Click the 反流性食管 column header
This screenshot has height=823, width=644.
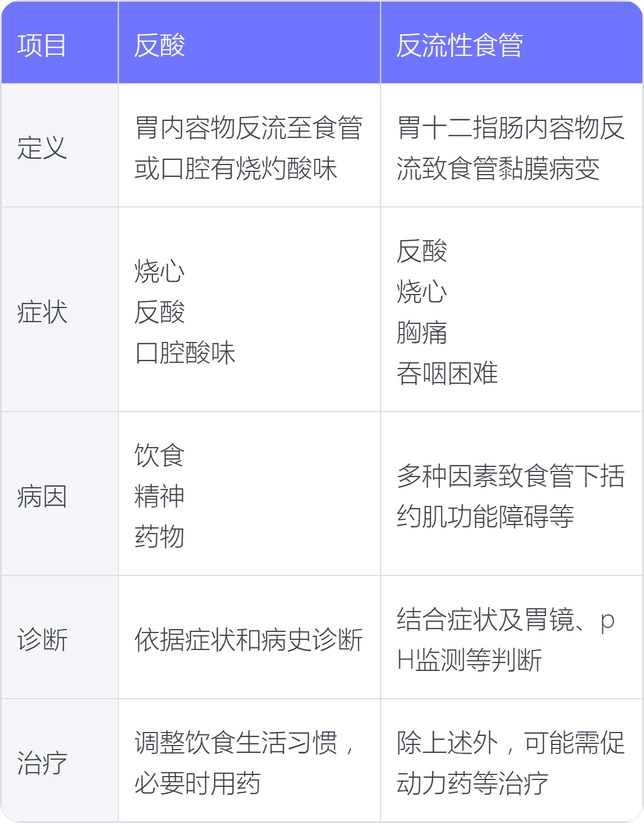[512, 42]
